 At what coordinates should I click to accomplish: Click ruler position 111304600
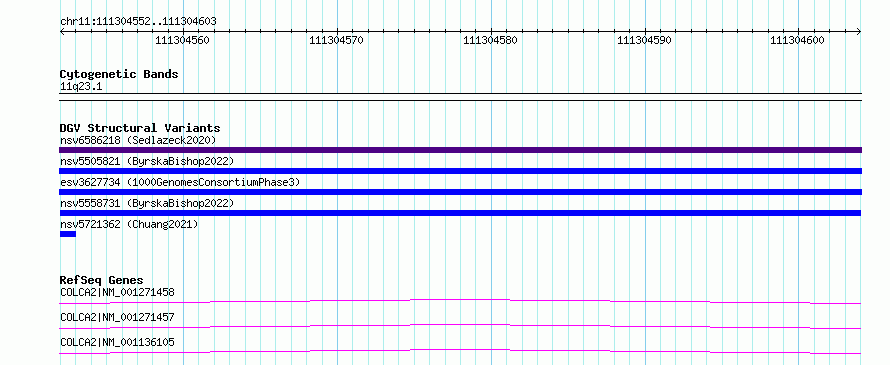(797, 40)
